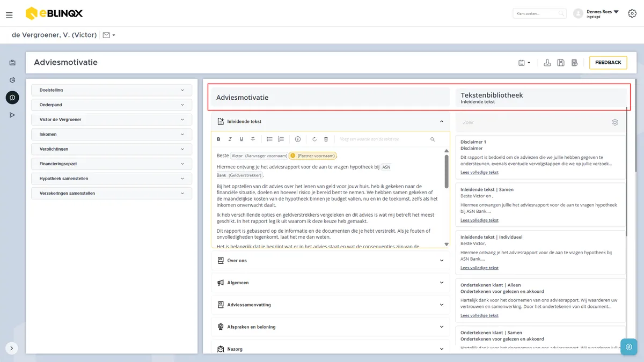644x362 pixels.
Task: Underline the selected editor text
Action: pyautogui.click(x=241, y=139)
